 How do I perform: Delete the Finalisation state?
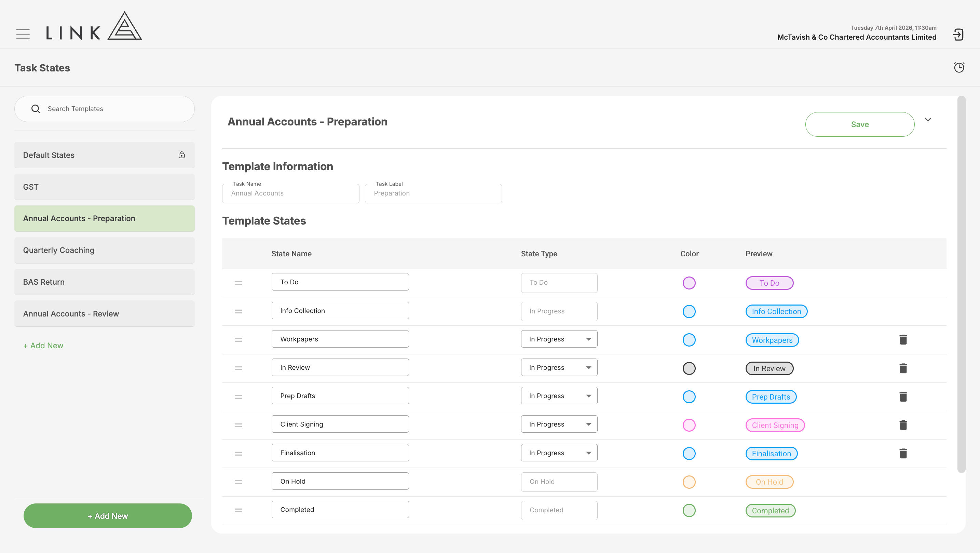pos(903,453)
